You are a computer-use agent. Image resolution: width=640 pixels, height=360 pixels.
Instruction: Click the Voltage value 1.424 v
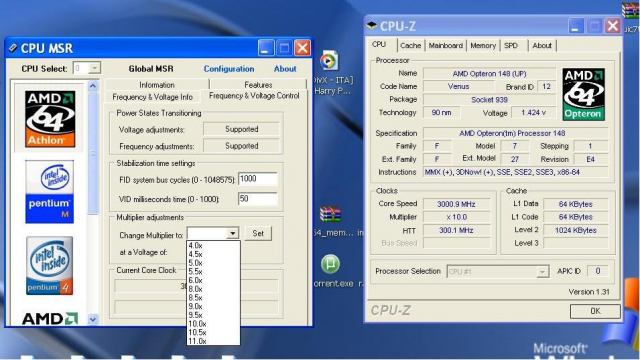point(533,113)
